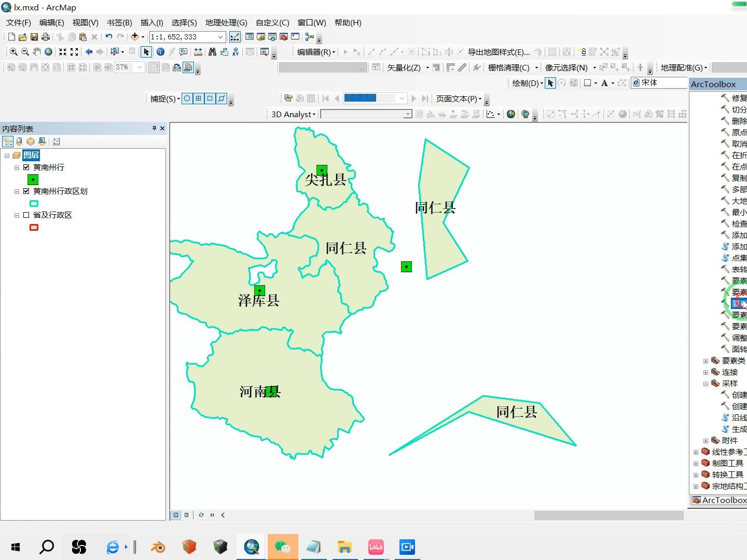This screenshot has height=560, width=747.
Task: Select the Zoom In tool
Action: tap(13, 52)
